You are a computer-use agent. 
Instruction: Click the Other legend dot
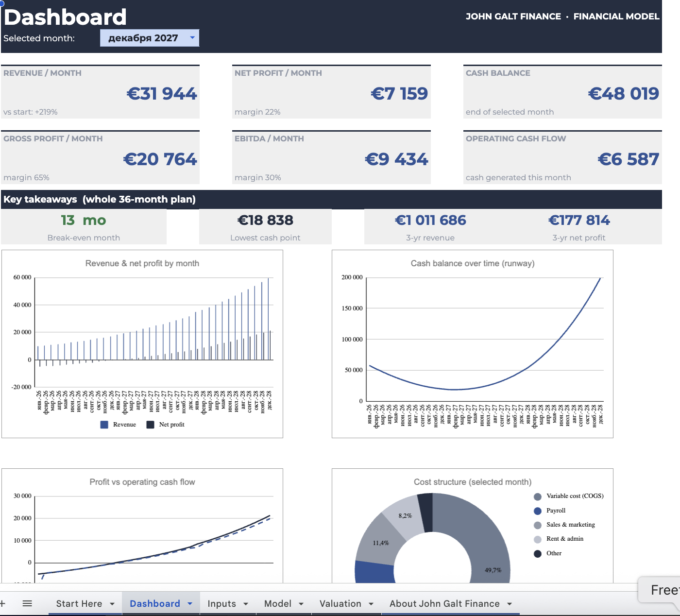tap(538, 554)
